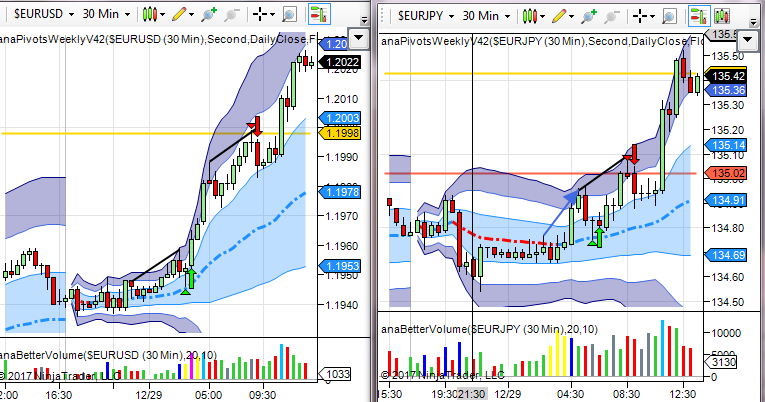
Task: Expand the drawing tools arrow in EURUSD toolbar
Action: 192,15
